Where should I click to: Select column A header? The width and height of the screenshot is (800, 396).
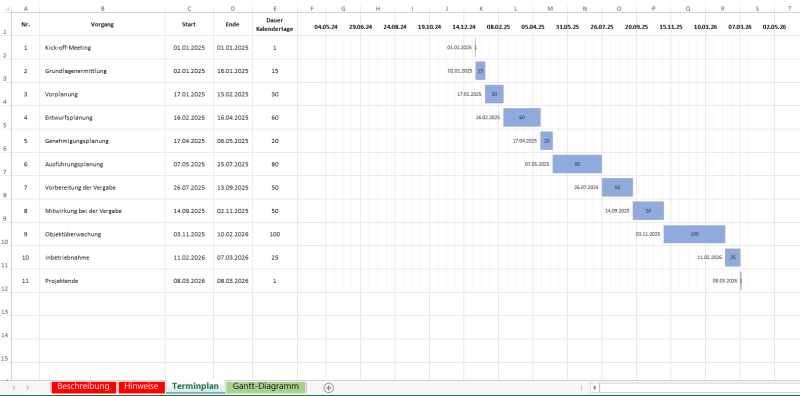[26, 9]
